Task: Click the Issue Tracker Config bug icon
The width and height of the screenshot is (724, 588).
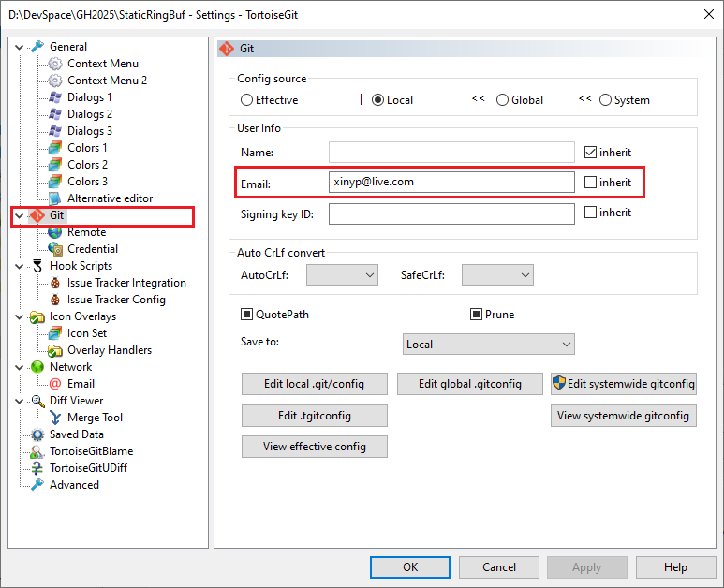Action: [55, 300]
